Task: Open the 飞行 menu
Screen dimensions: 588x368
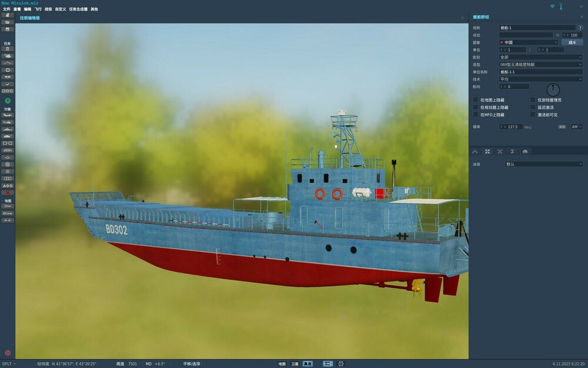Action: click(38, 9)
